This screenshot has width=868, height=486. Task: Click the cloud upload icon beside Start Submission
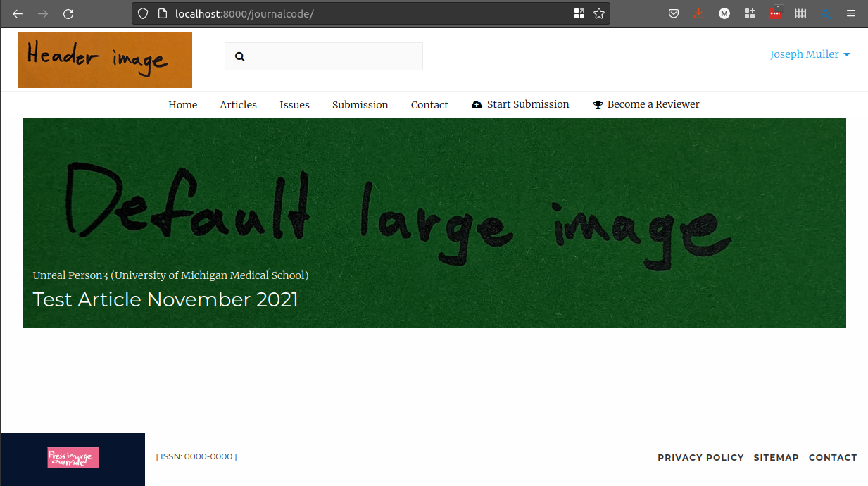(477, 104)
